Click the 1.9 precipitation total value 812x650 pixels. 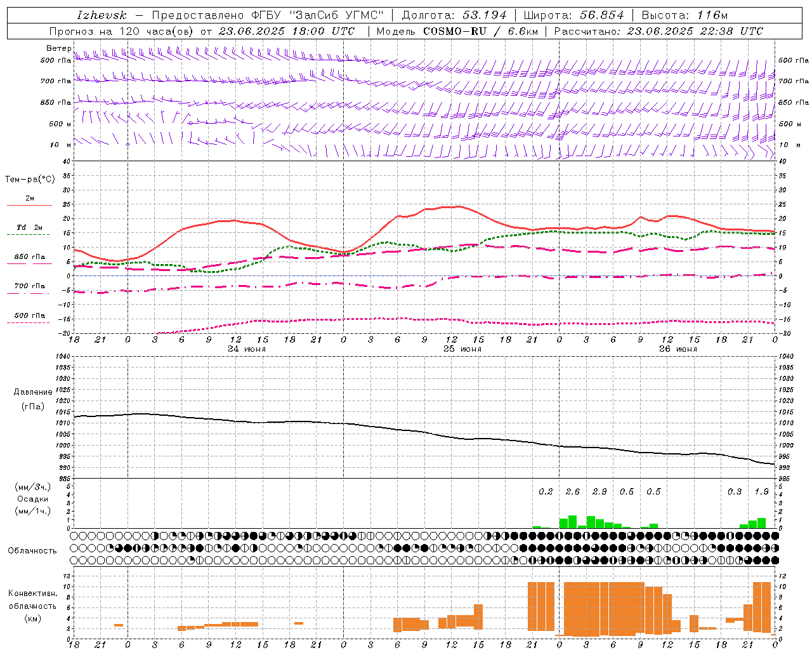pyautogui.click(x=762, y=492)
